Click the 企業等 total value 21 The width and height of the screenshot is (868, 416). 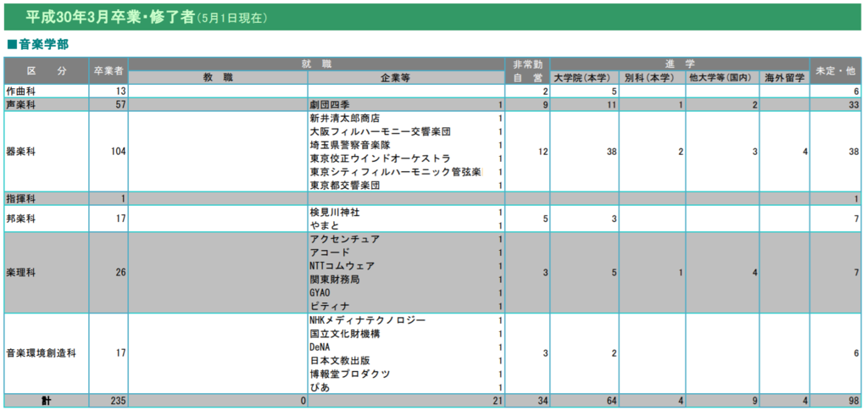pyautogui.click(x=497, y=401)
